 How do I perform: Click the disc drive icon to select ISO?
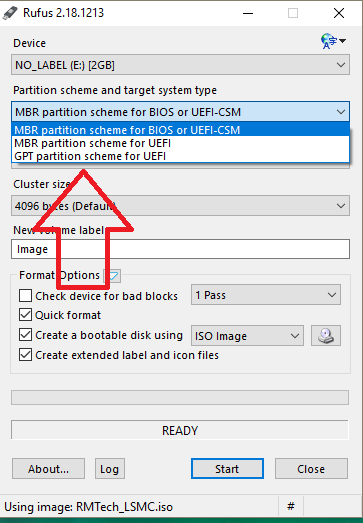coord(326,336)
